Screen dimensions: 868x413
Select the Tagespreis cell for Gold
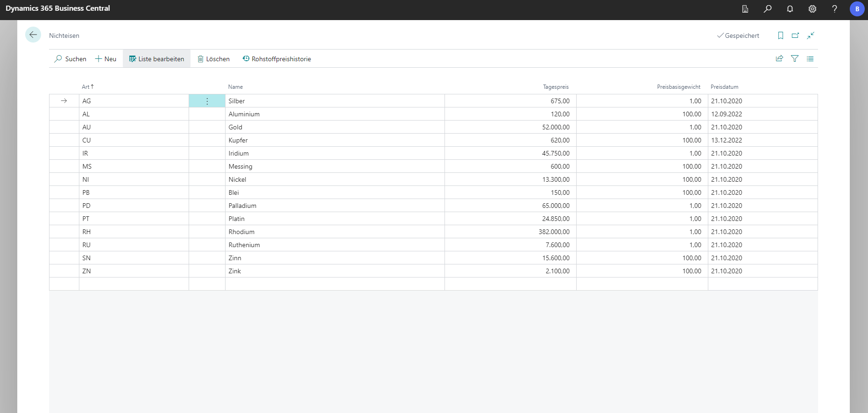(510, 127)
